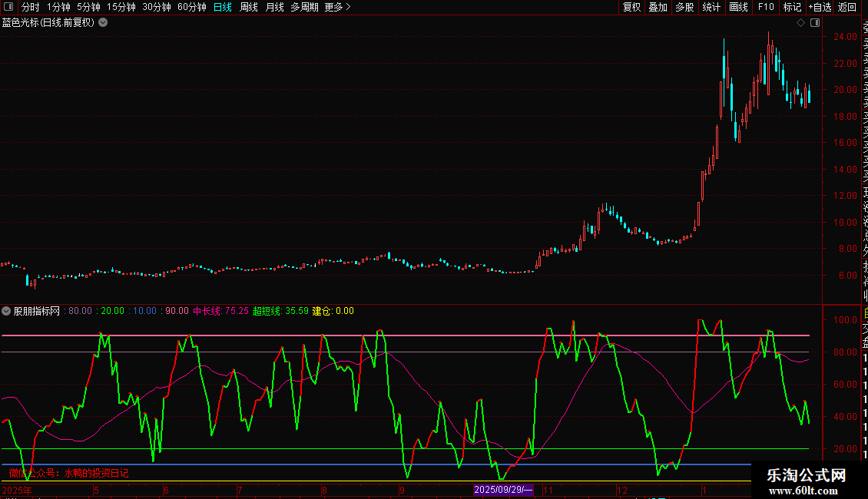Click the 叠加 overlay button
Viewport: 868px width, 499px height.
(658, 7)
